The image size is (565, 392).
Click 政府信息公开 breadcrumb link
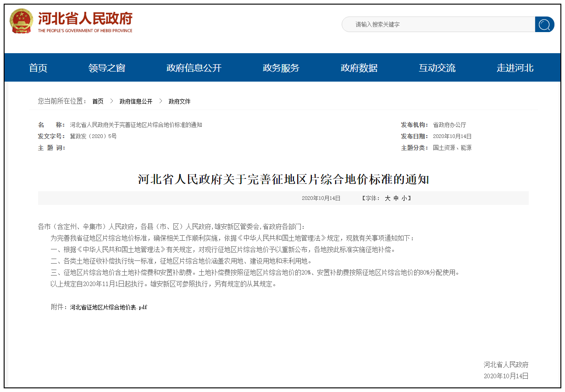[136, 101]
